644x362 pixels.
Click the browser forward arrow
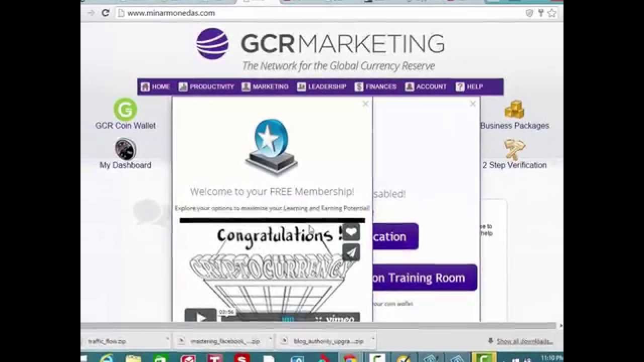point(91,13)
